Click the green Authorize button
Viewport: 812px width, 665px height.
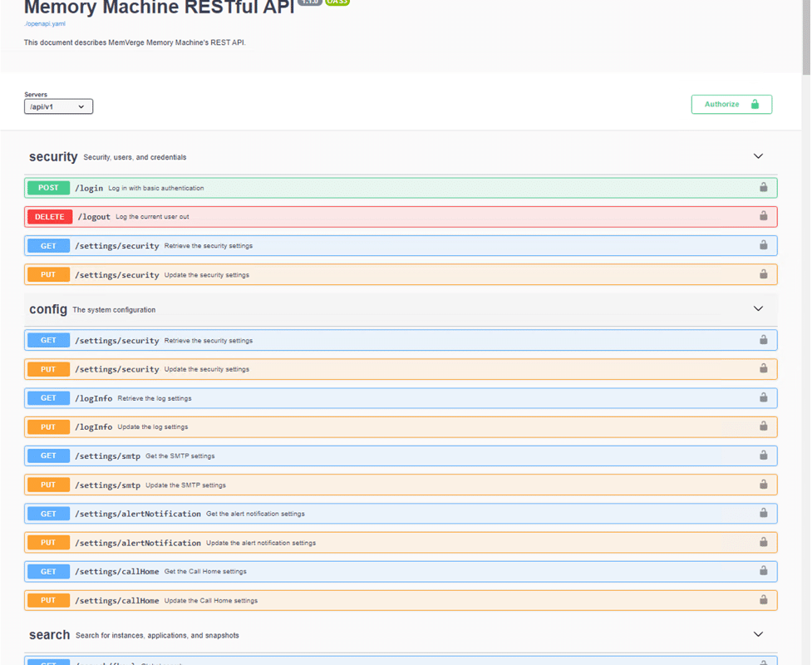pyautogui.click(x=731, y=104)
